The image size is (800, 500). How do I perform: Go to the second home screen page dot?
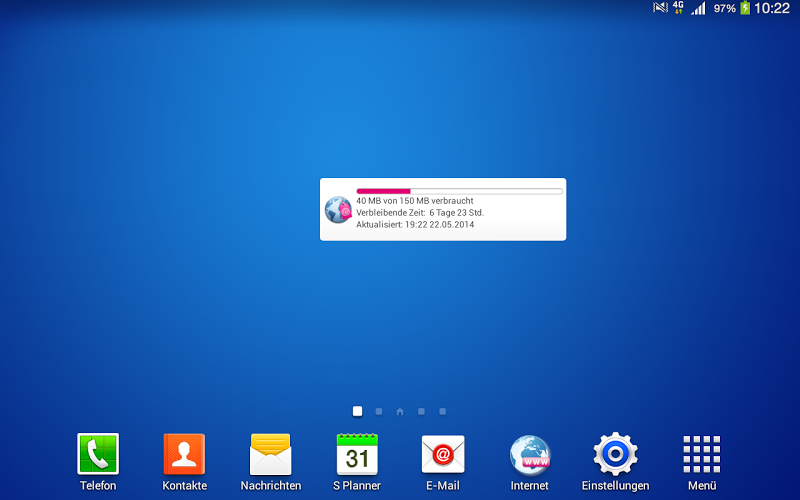pyautogui.click(x=379, y=411)
